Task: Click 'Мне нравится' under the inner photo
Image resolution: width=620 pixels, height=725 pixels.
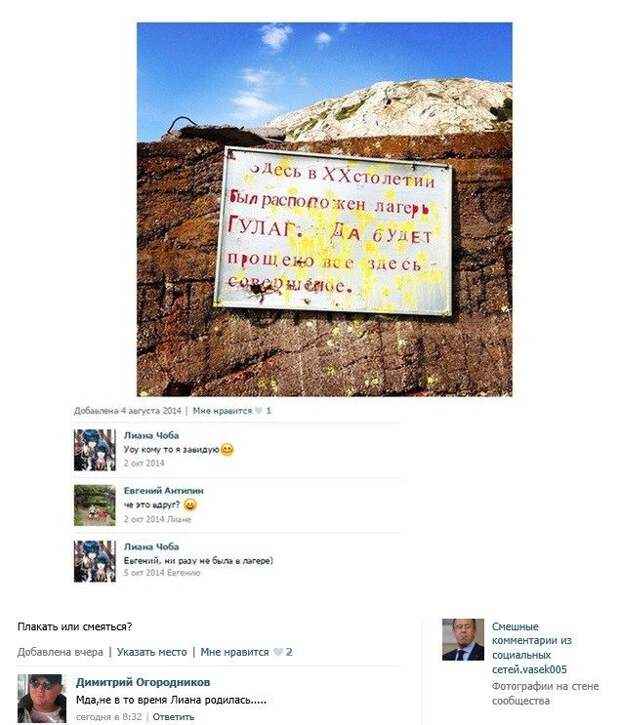Action: (x=222, y=411)
